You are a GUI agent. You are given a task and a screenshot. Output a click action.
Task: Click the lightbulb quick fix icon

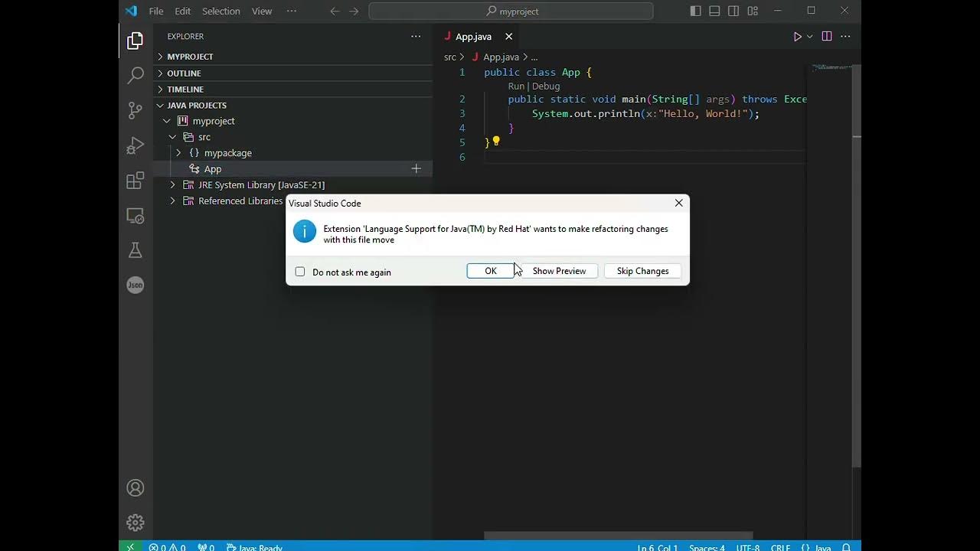496,141
